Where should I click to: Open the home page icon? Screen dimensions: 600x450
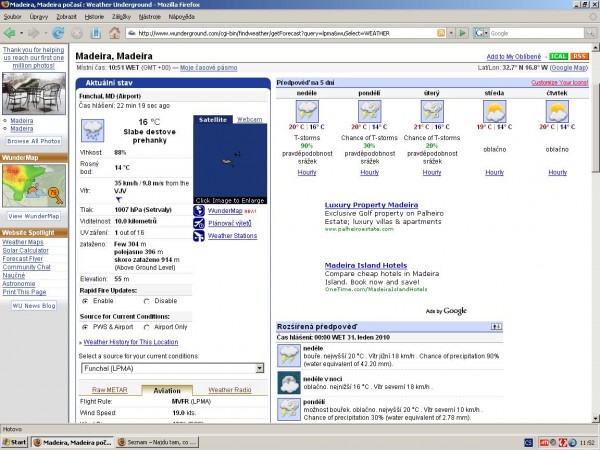[x=114, y=33]
